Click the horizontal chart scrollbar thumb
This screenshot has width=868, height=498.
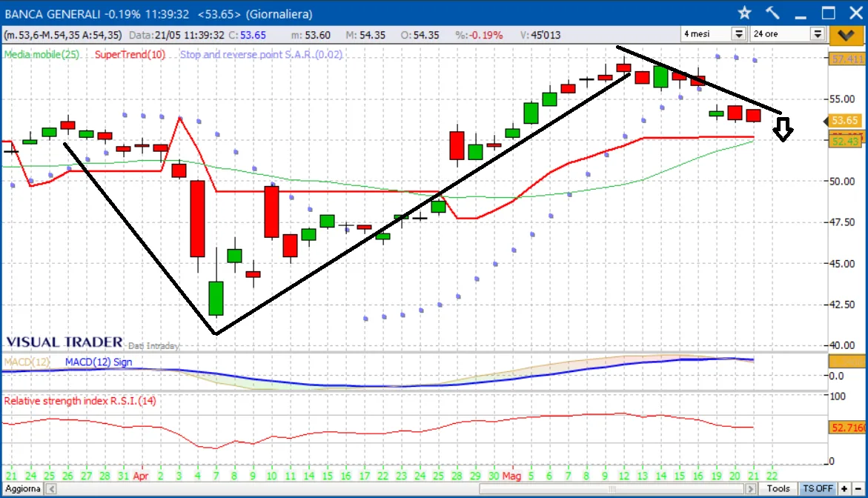pos(612,489)
